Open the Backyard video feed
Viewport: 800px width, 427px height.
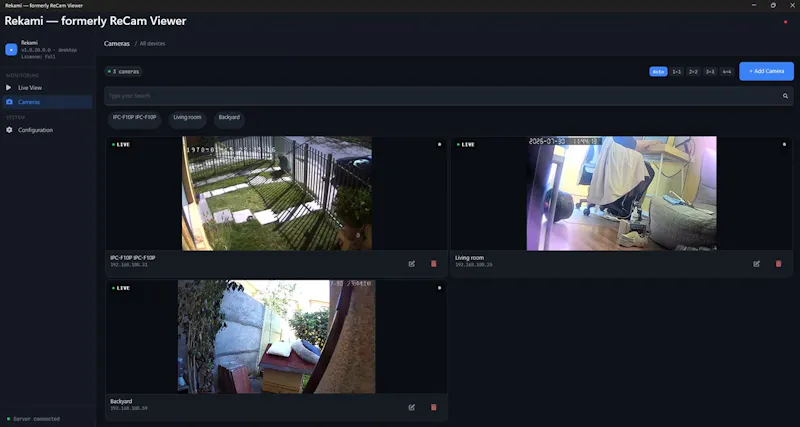[x=277, y=337]
